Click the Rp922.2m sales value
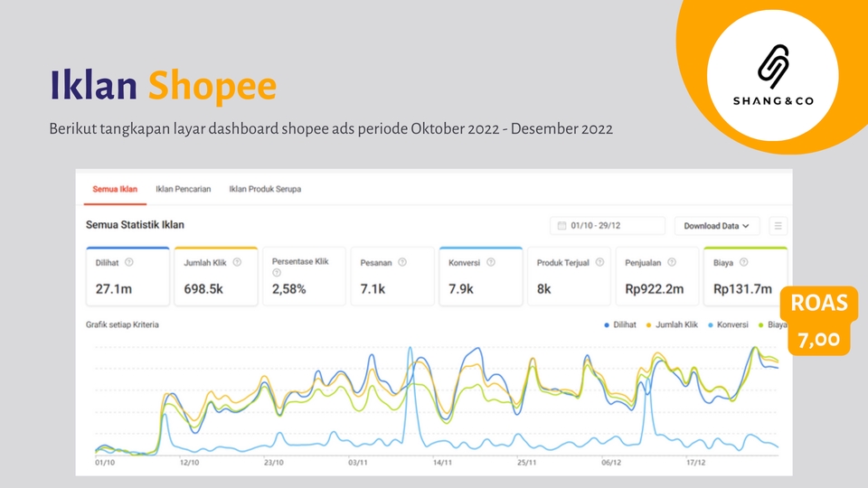868x488 pixels. [x=655, y=289]
